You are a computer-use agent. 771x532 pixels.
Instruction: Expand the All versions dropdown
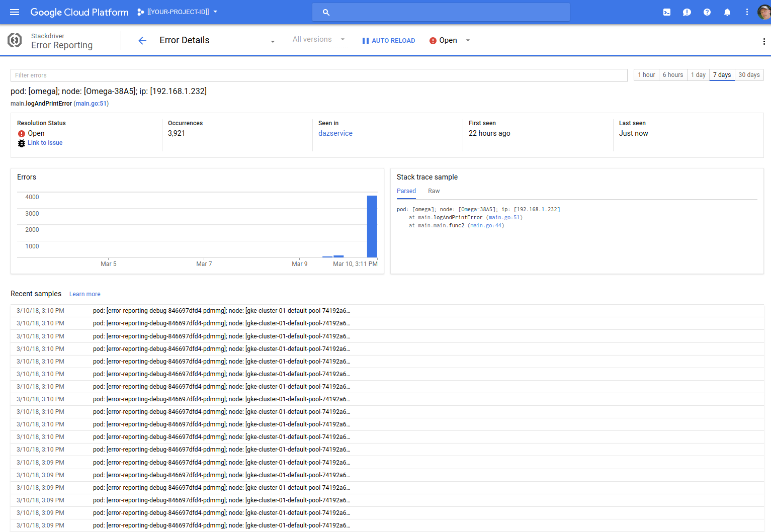342,39
